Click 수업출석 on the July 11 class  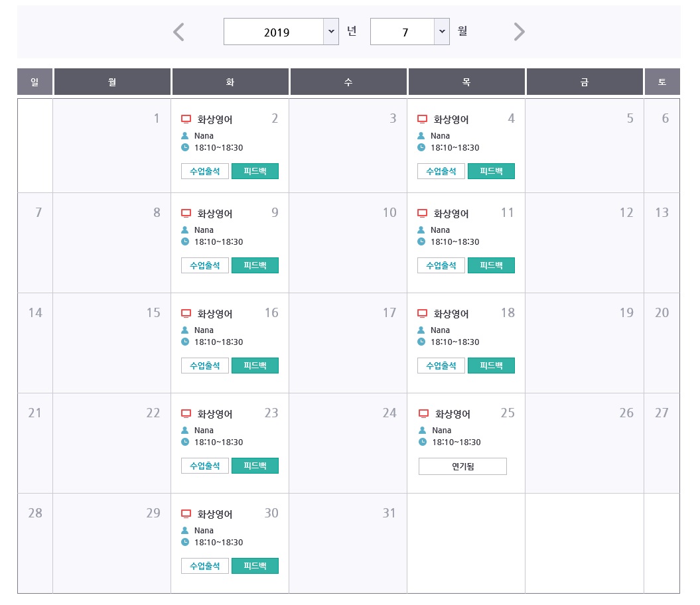(x=441, y=265)
